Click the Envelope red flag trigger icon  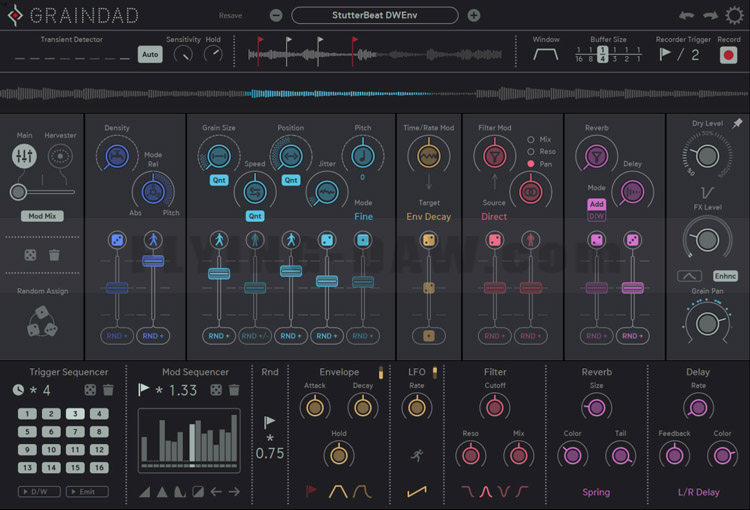(311, 491)
